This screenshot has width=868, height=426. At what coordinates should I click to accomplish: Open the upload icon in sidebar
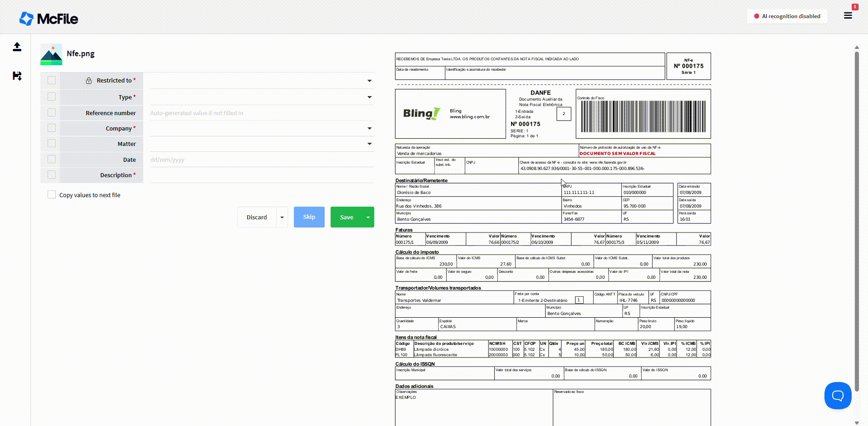(17, 47)
